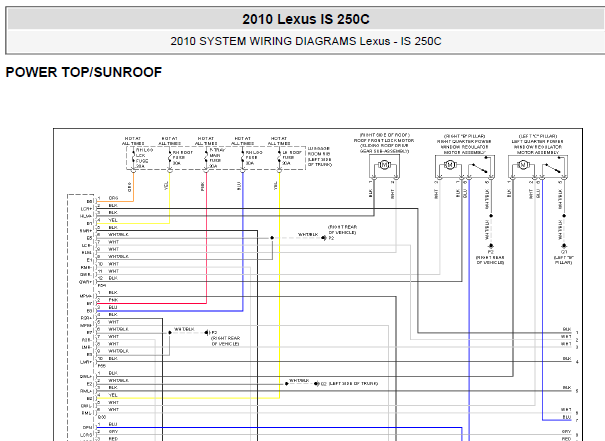Click the 'QWR+' terminal label
605x441 pixels.
click(86, 282)
